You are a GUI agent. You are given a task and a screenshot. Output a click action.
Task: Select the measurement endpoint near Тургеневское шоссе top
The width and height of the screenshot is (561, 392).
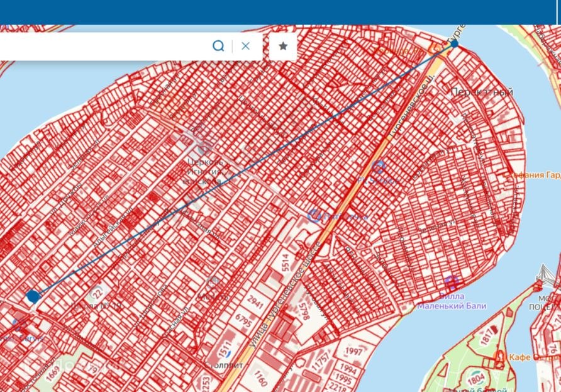coord(454,43)
